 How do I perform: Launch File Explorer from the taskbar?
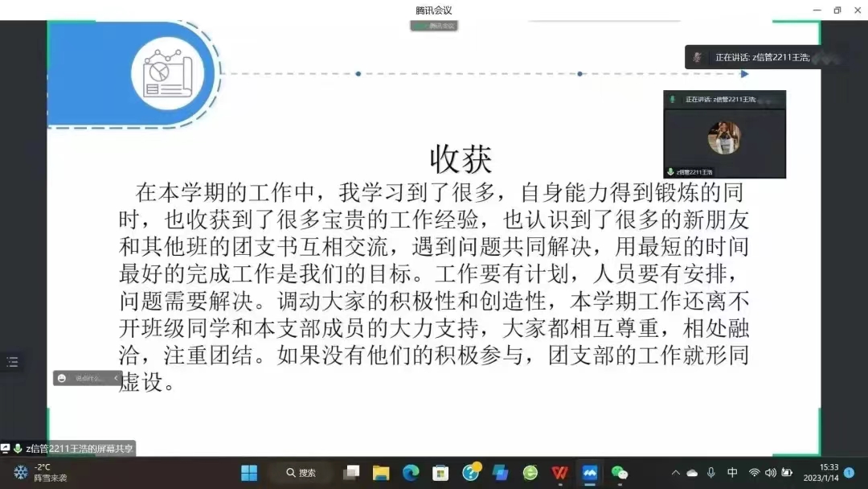(x=381, y=472)
